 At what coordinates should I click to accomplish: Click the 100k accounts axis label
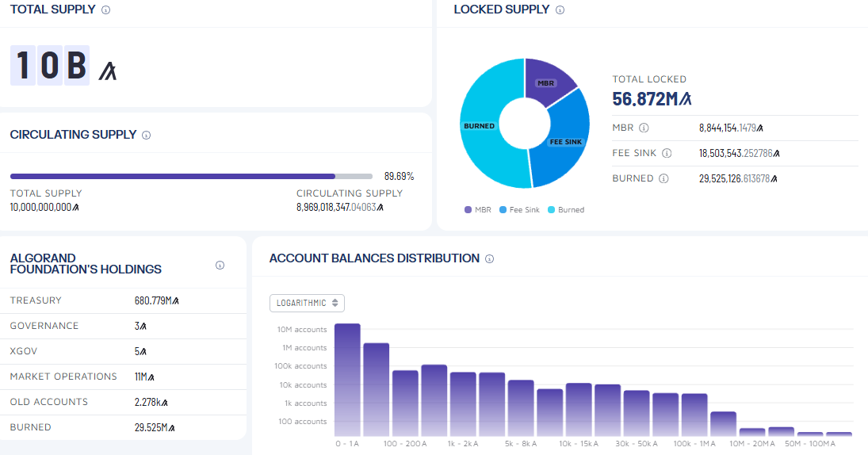pos(300,366)
